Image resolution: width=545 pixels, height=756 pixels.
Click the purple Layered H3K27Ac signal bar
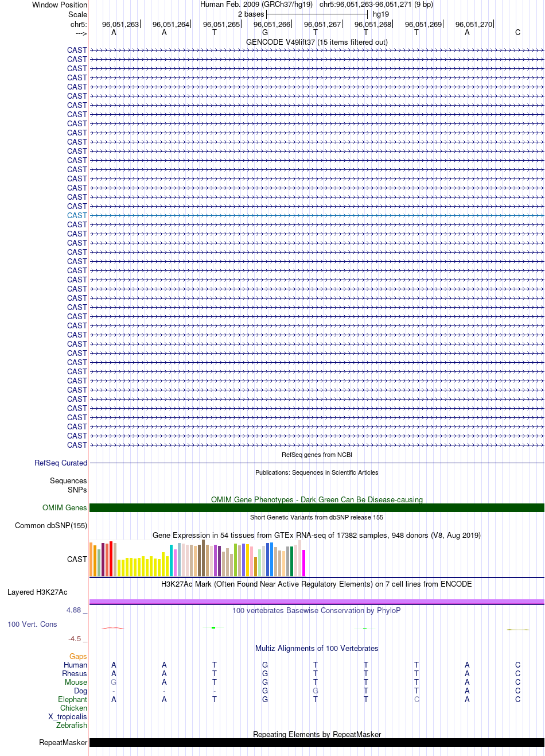(317, 602)
